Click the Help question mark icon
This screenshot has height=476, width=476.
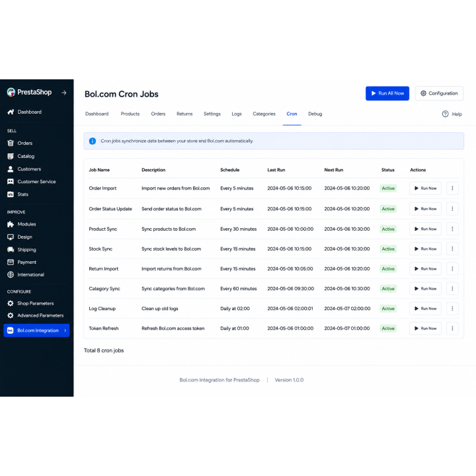tap(445, 114)
